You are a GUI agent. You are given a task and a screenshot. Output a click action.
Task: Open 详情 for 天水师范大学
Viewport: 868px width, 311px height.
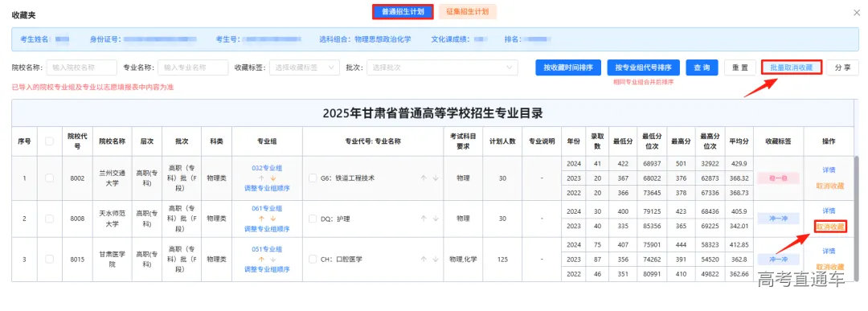[829, 211]
